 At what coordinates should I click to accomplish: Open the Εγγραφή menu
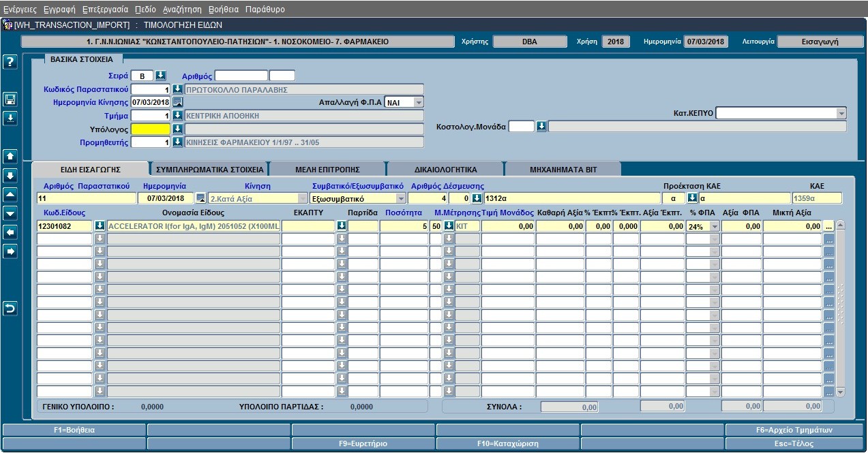(60, 10)
